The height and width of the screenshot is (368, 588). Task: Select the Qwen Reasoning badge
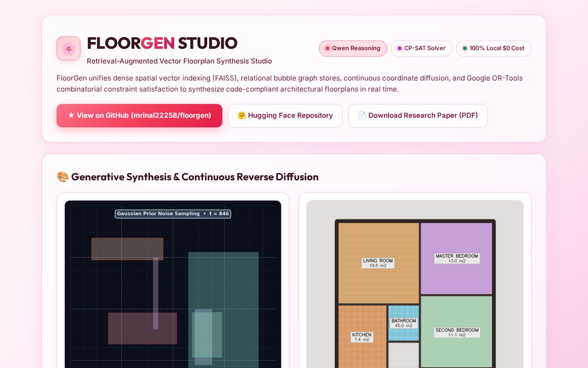point(353,48)
